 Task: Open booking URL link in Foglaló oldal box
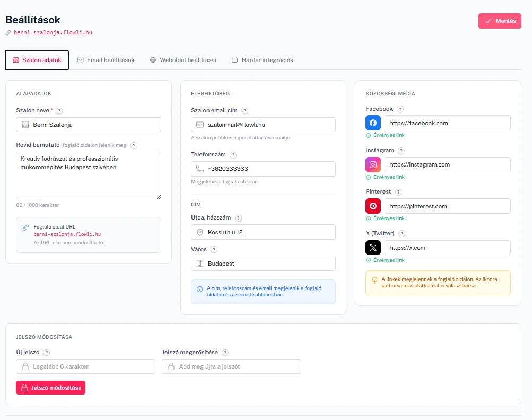pyautogui.click(x=67, y=234)
